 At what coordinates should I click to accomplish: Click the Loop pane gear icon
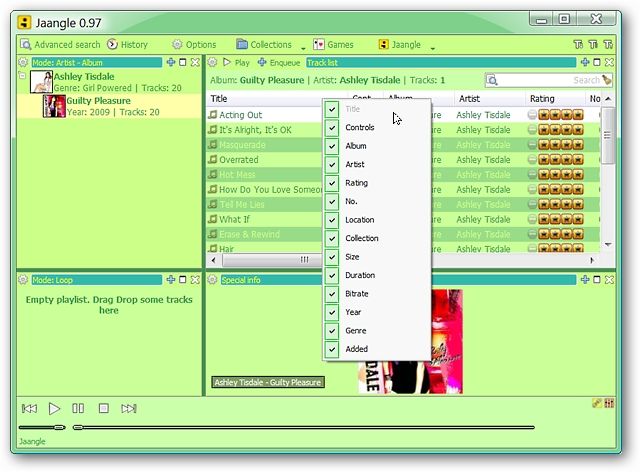23,280
